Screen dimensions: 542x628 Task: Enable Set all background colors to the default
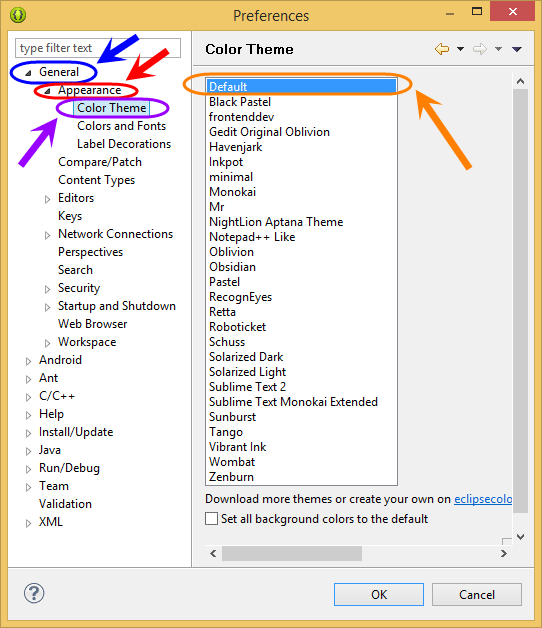click(212, 518)
